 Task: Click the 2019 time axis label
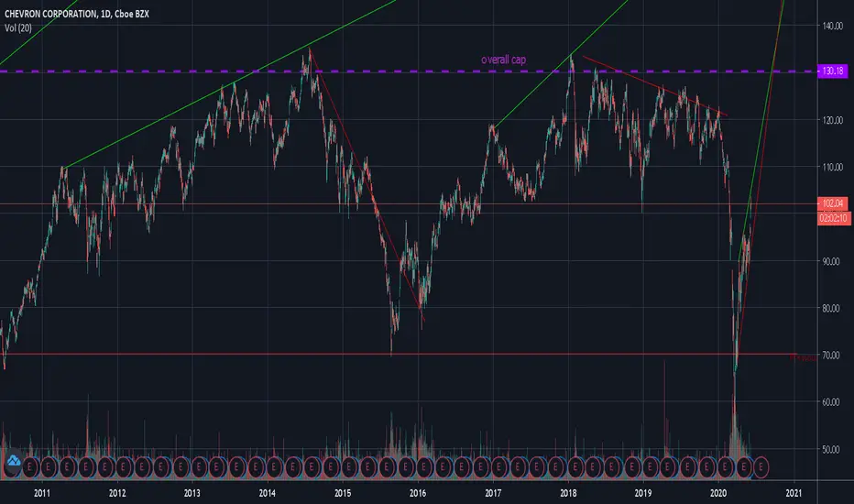tap(643, 493)
